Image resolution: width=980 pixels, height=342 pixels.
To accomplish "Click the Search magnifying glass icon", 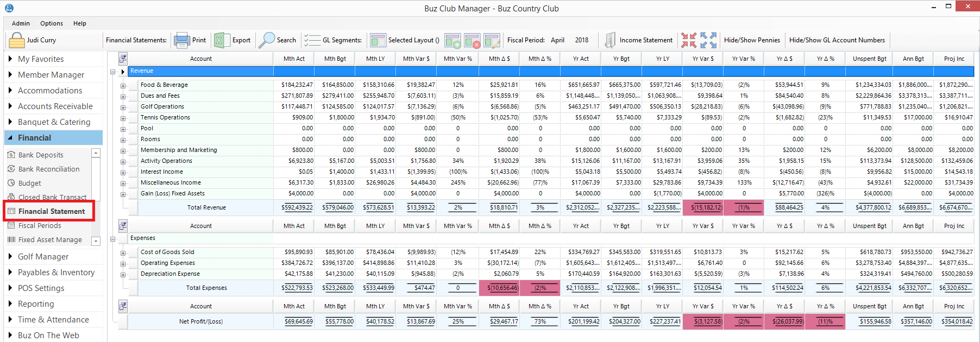I will click(267, 40).
